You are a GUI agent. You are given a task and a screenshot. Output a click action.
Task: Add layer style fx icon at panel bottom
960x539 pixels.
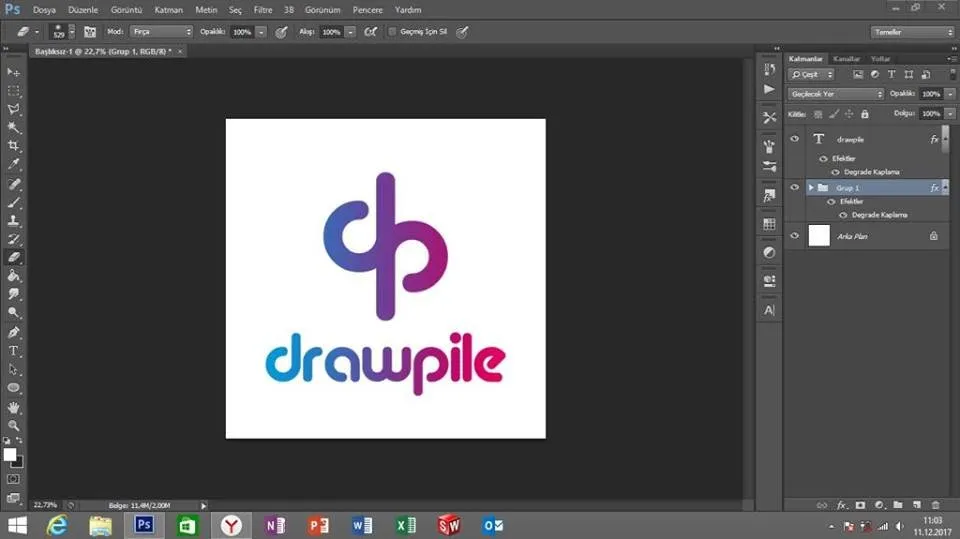(842, 505)
